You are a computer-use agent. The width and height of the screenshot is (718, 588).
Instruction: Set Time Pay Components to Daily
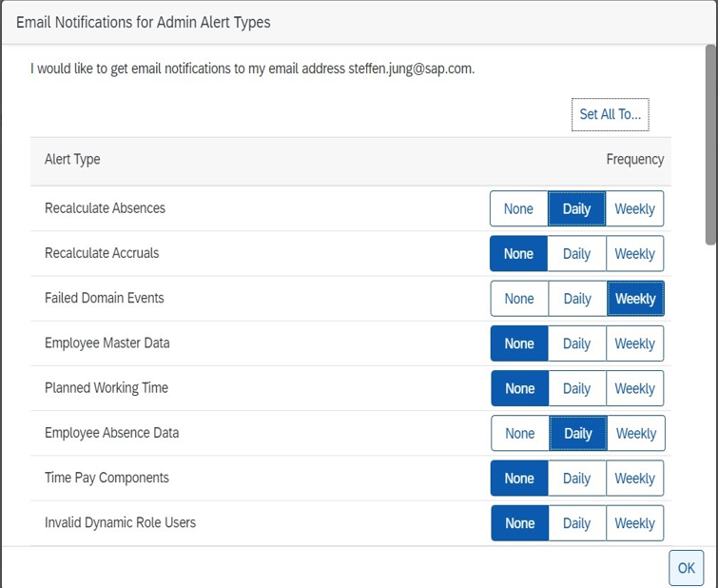tap(576, 478)
